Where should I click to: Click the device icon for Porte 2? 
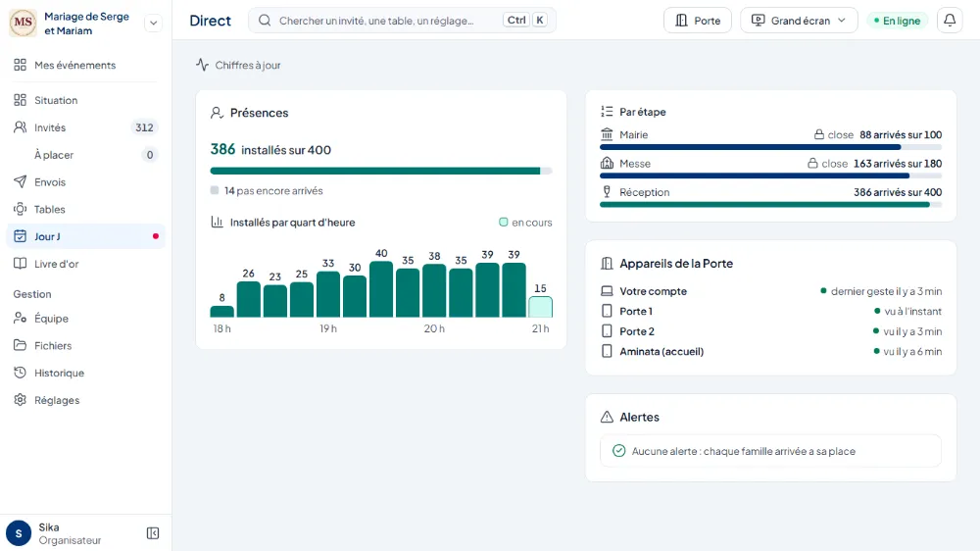tap(607, 331)
